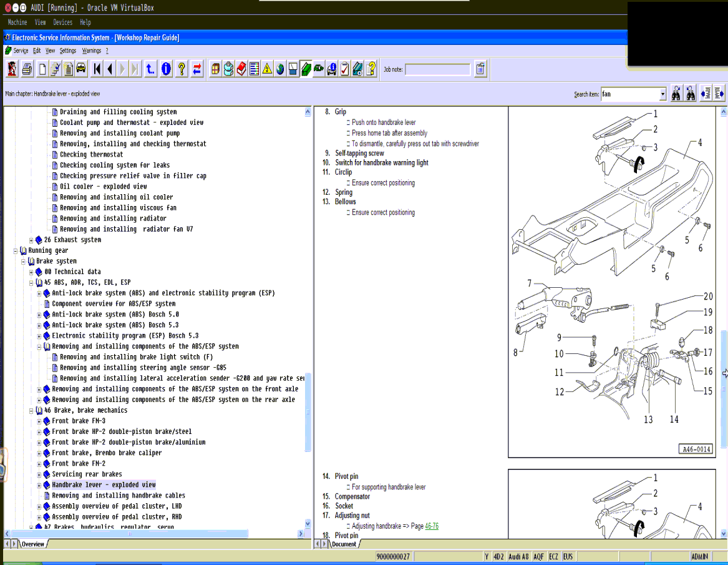Screen dimensions: 728x565
Task: Collapse the 46 Brake, brake mechanics node
Action: click(x=31, y=411)
